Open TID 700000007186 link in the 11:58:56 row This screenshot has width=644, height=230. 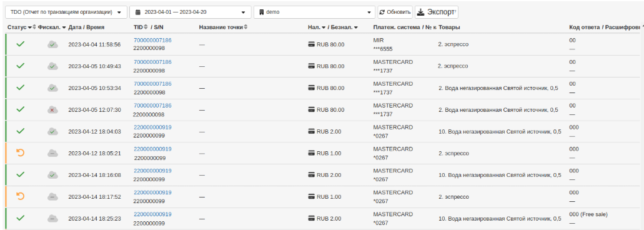coord(153,40)
